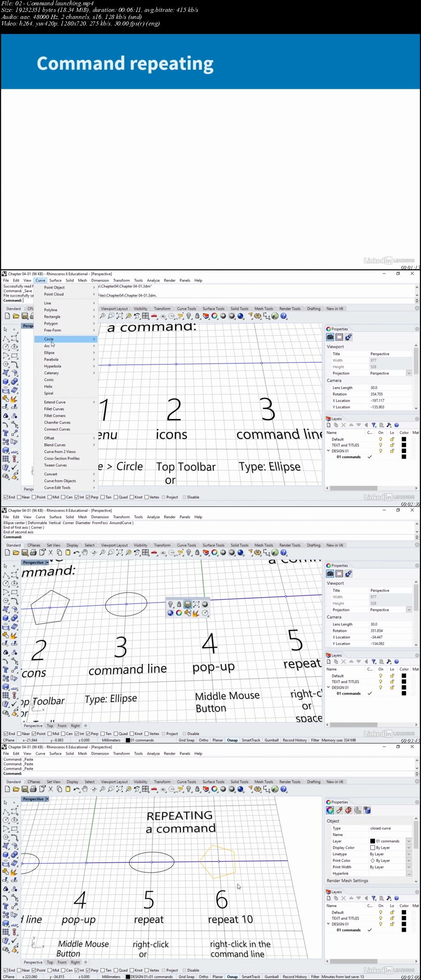Choose Helix from the open Curve menu
Image resolution: width=421 pixels, height=980 pixels.
point(66,386)
